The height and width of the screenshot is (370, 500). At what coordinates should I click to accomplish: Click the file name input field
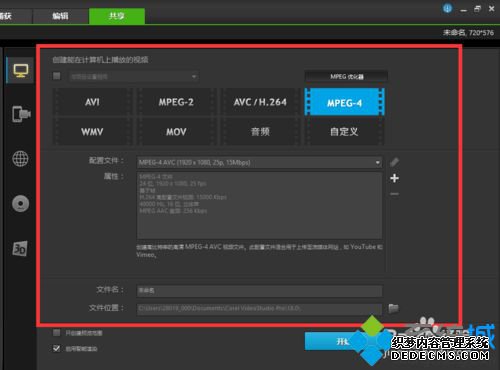(259, 291)
